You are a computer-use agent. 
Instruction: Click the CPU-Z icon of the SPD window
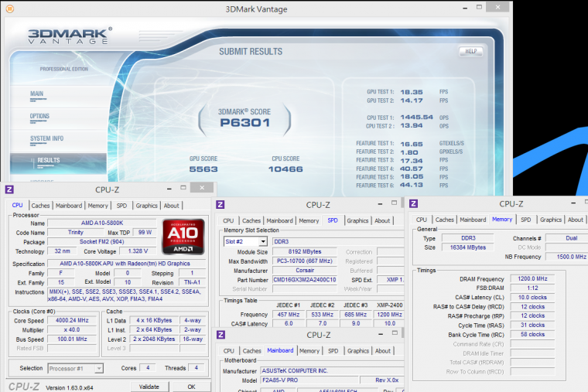click(220, 205)
